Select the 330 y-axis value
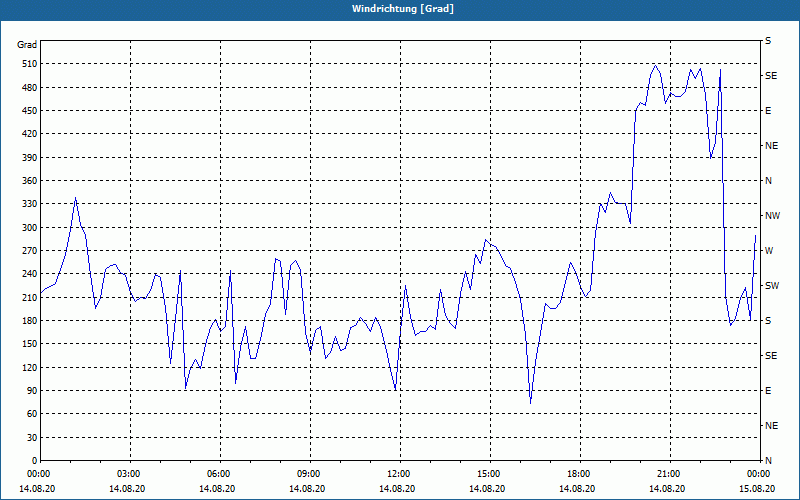This screenshot has width=800, height=500. (30, 204)
